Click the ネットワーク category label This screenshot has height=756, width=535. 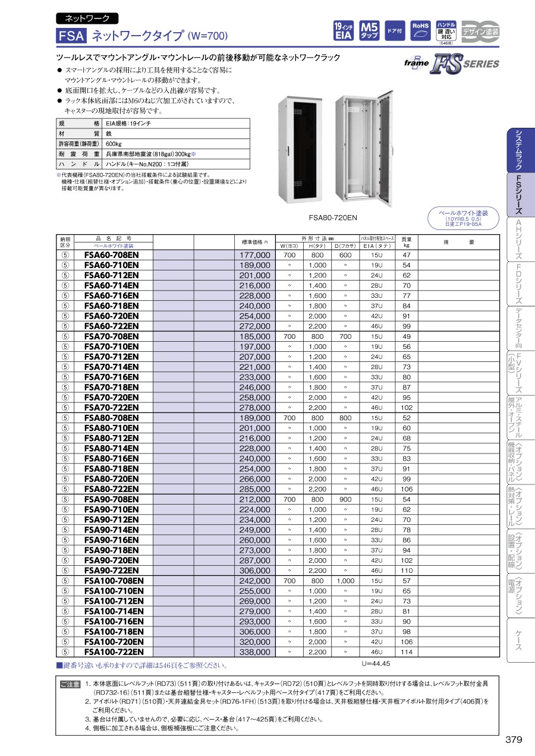point(87,18)
